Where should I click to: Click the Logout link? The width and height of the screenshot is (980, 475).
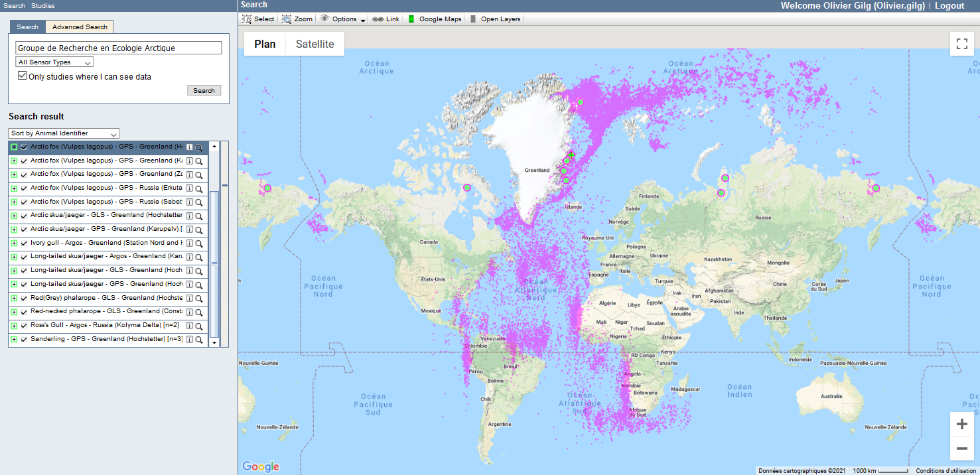click(x=949, y=5)
